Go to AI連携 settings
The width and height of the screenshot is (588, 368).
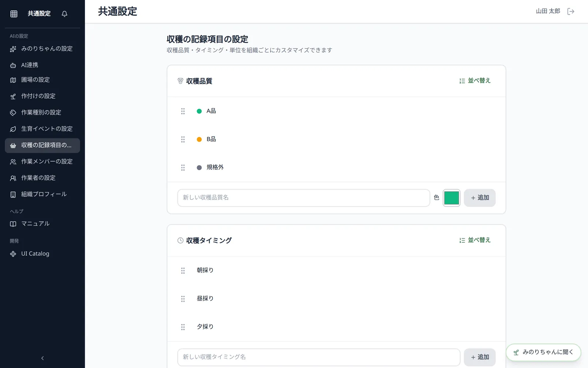(x=42, y=65)
